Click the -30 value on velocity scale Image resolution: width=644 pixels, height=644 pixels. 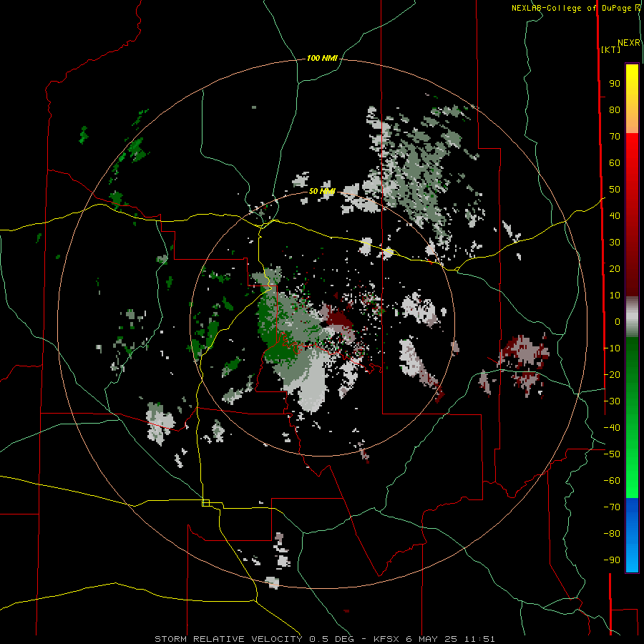point(612,401)
